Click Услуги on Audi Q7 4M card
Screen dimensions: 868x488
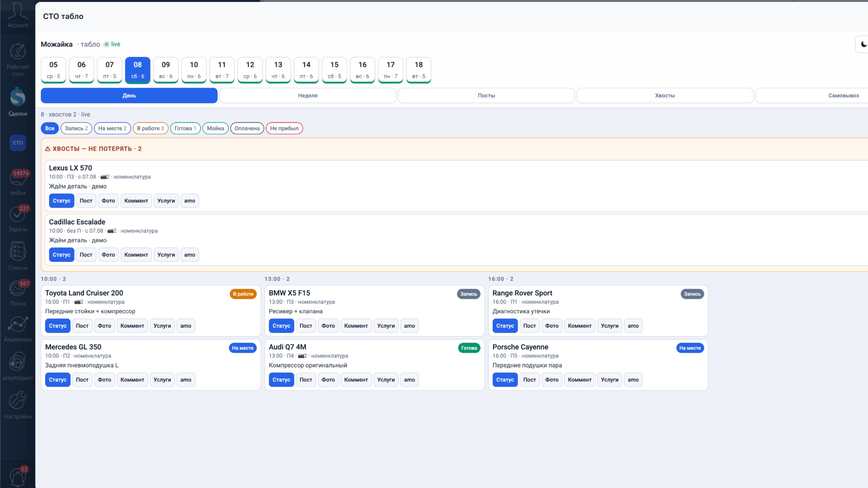click(x=386, y=380)
